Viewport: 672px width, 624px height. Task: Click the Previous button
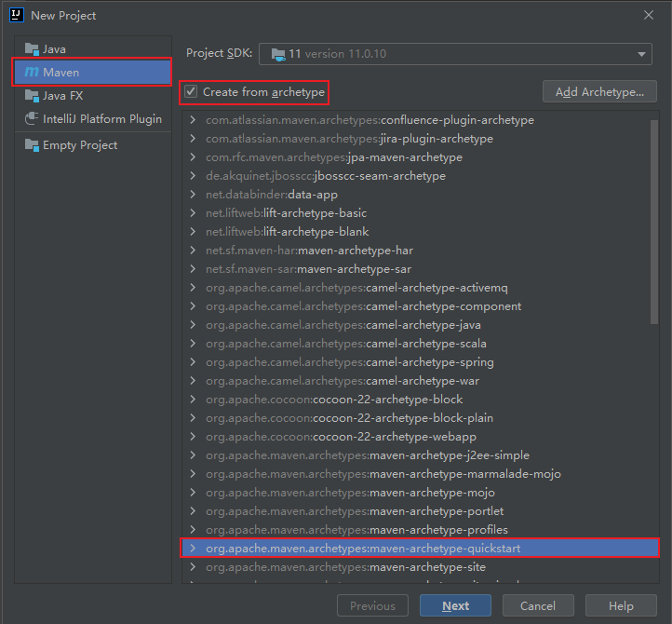point(372,605)
